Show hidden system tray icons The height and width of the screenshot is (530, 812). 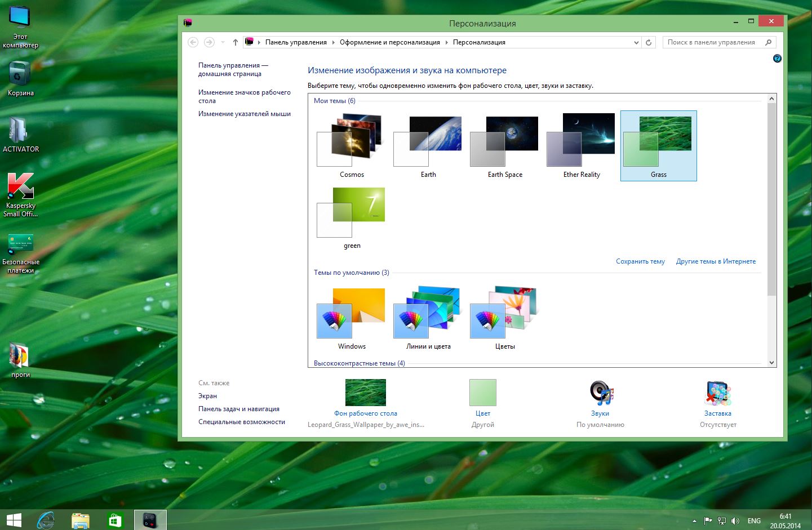click(694, 521)
